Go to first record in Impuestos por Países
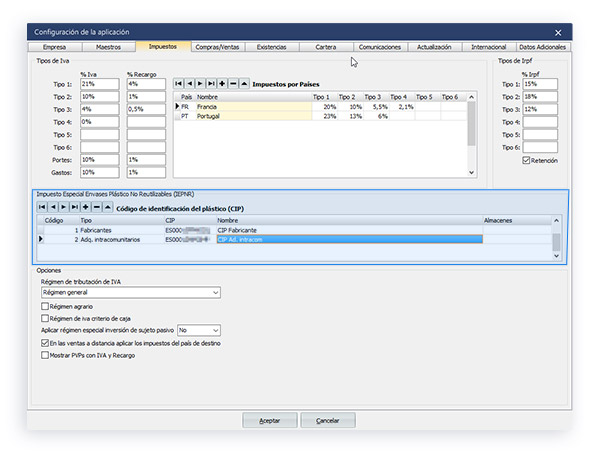The height and width of the screenshot is (464, 600). tap(178, 83)
